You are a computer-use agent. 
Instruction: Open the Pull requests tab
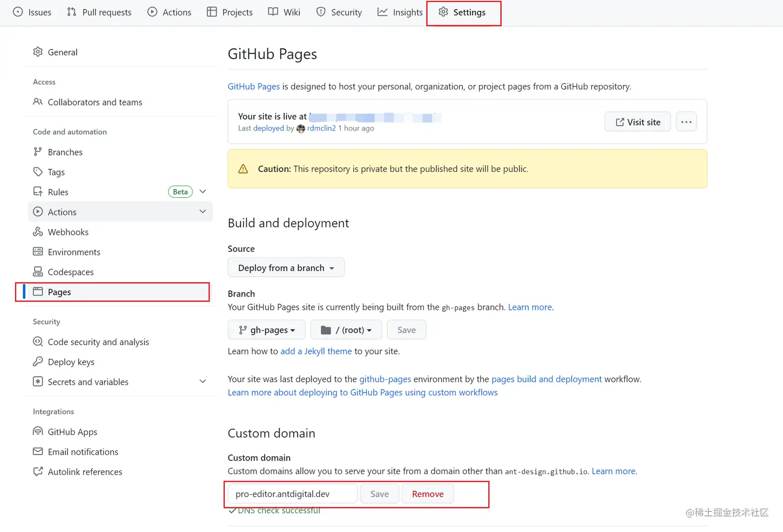pos(99,12)
